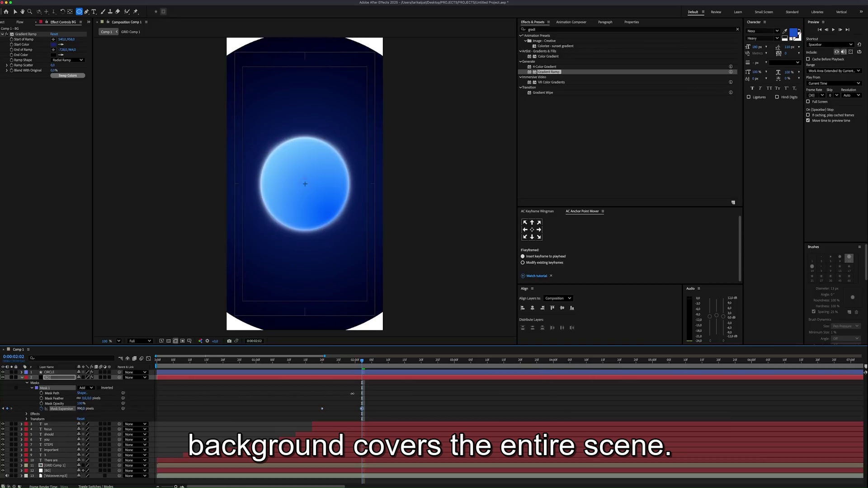Toggle the Inverted mask checkbox
Image resolution: width=868 pixels, height=488 pixels.
click(x=99, y=388)
